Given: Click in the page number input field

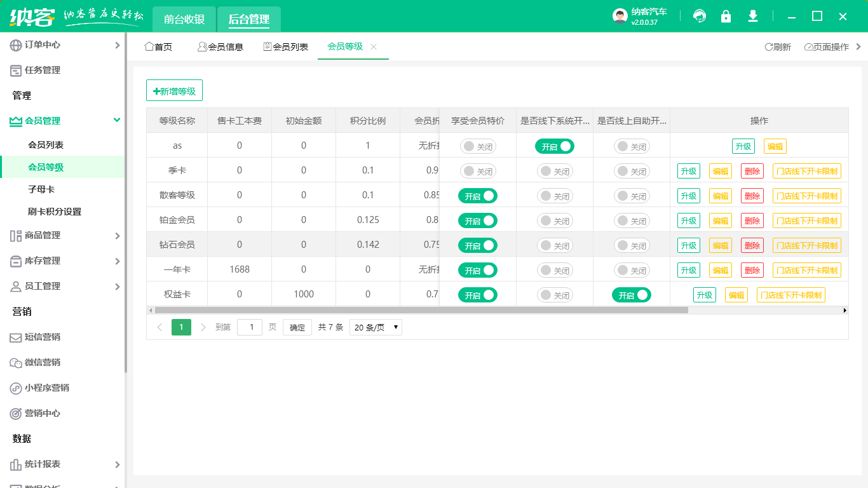Looking at the screenshot, I should [x=250, y=327].
